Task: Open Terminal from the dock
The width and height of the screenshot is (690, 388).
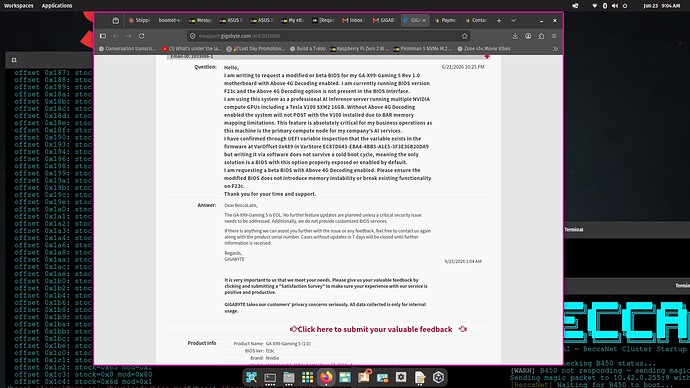Action: point(270,377)
